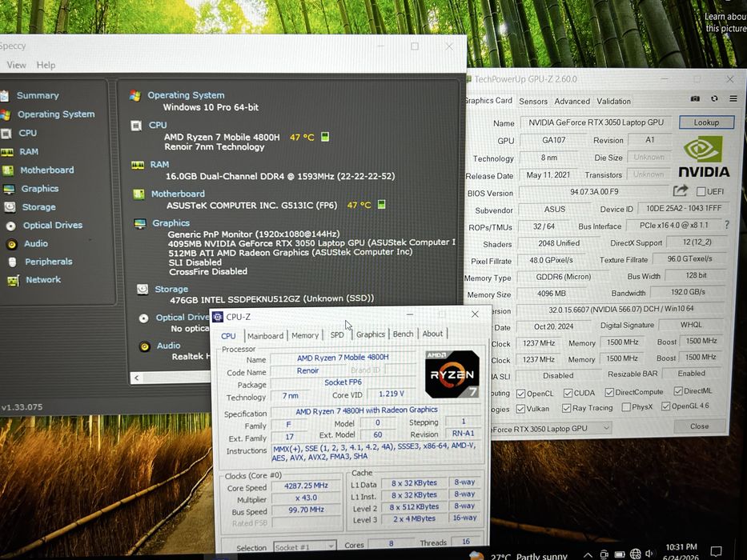Click the CPU chip icon in Speccy summary
Image resolution: width=747 pixels, height=560 pixels.
136,126
